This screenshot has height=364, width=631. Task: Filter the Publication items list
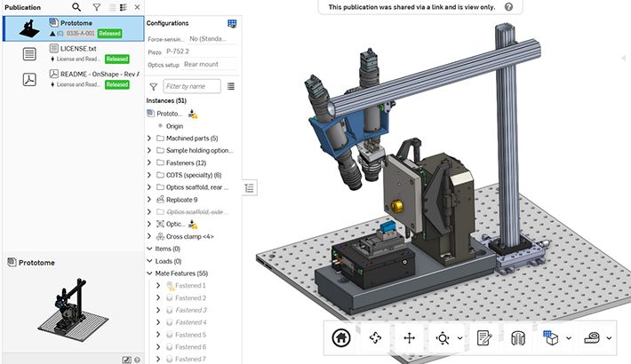(97, 7)
